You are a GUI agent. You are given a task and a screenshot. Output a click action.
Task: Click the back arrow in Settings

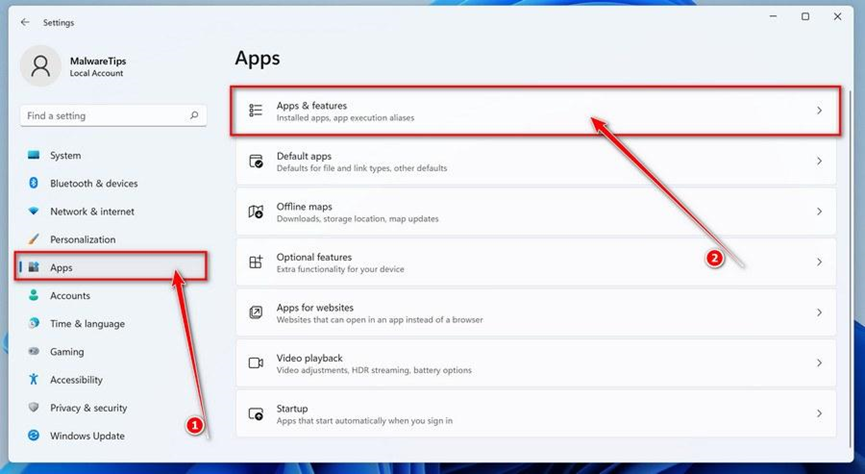coord(25,22)
